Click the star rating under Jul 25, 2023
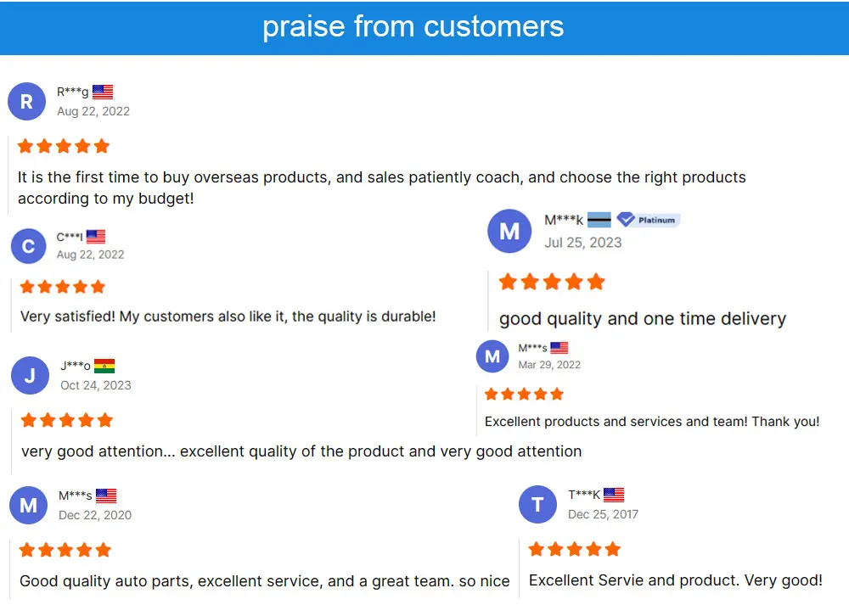This screenshot has height=616, width=849. [x=552, y=282]
